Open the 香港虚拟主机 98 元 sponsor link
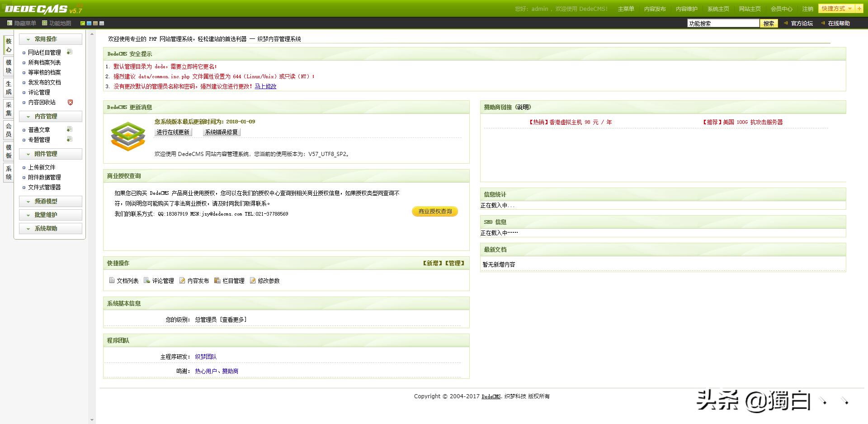Viewport: 868px width, 424px height. [x=570, y=122]
